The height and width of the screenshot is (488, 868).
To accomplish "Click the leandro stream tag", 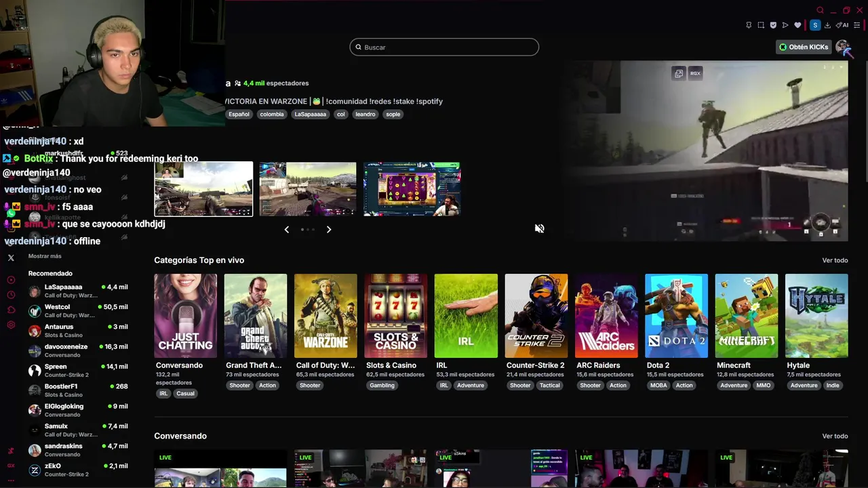I will [366, 115].
